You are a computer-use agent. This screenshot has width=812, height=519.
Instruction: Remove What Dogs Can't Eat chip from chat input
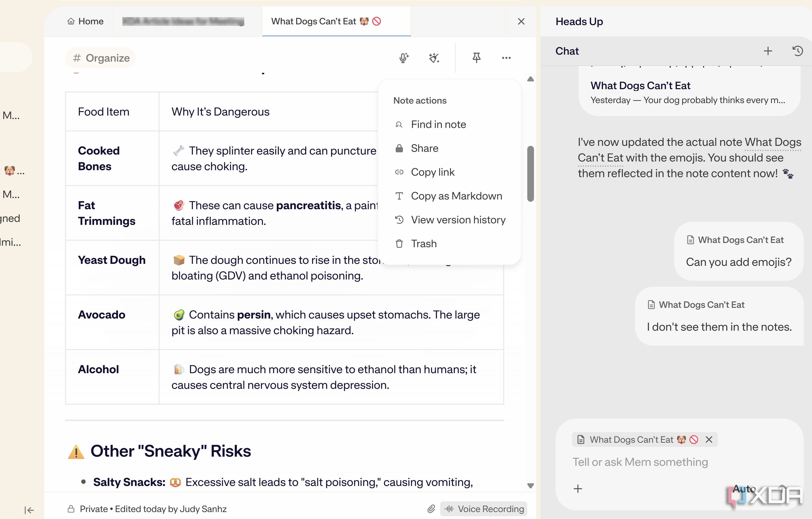[709, 439]
